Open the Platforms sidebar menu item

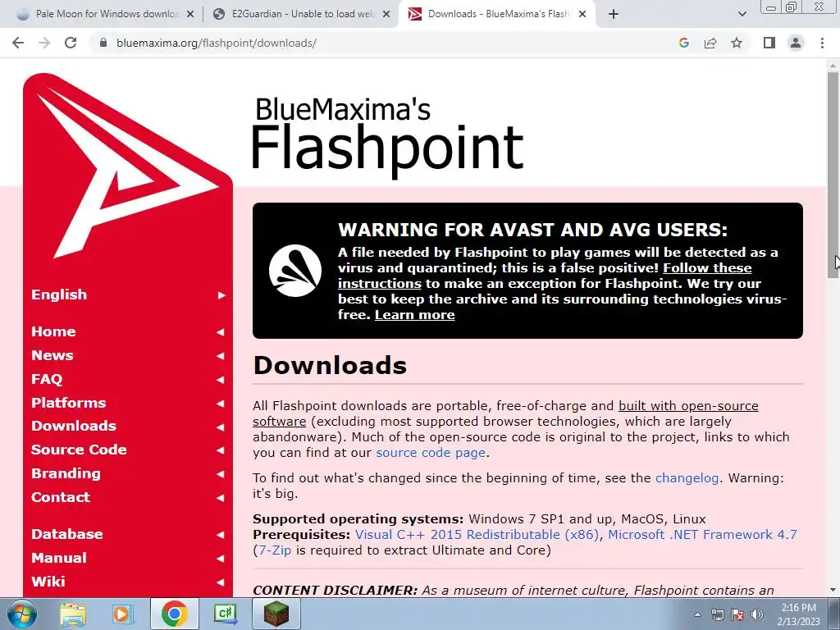point(69,403)
